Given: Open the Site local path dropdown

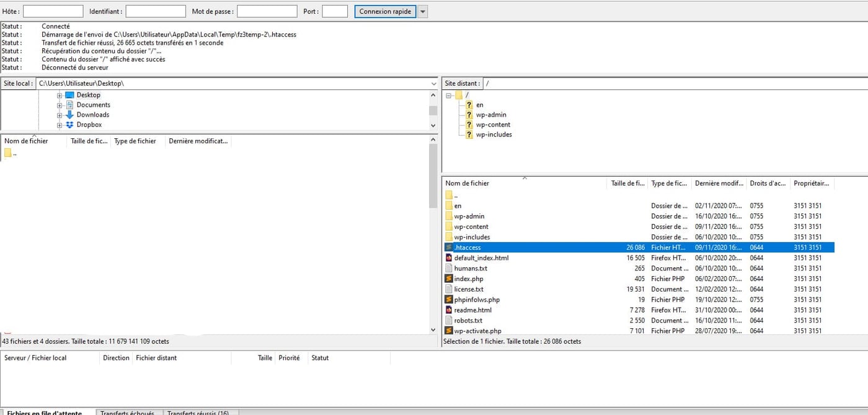Looking at the screenshot, I should coord(433,83).
